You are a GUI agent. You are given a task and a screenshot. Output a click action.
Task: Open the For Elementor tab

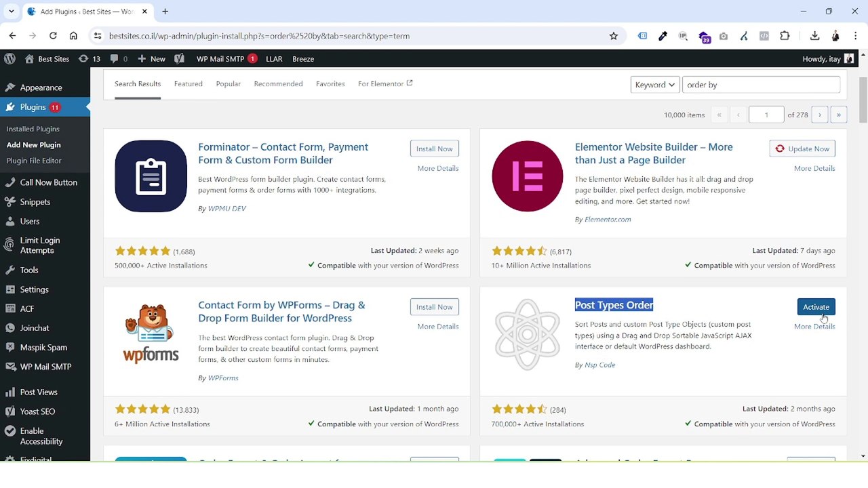coord(385,84)
